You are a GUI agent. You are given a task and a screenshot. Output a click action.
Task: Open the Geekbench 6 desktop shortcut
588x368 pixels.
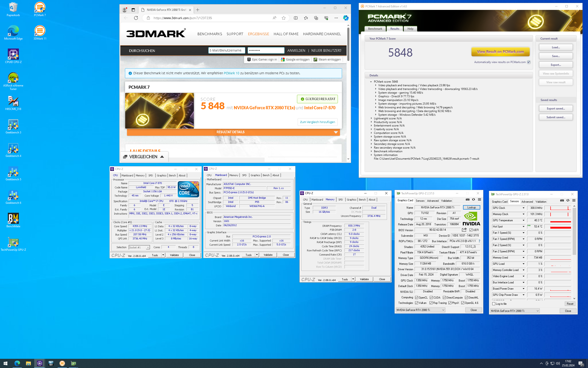coord(13,197)
